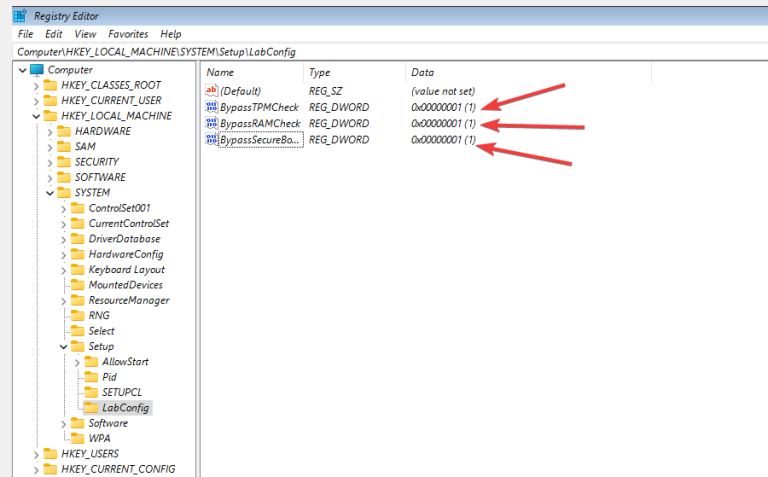The width and height of the screenshot is (768, 477).
Task: Click the DWORD icon beside BypassSecureBo...
Action: click(211, 139)
